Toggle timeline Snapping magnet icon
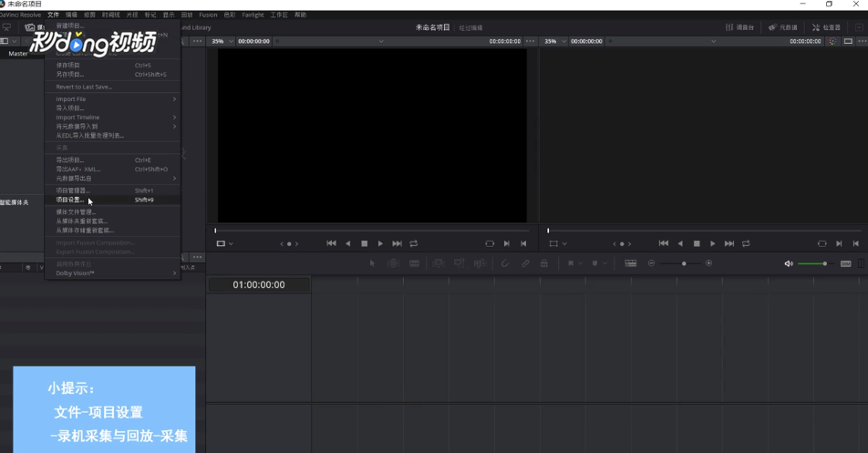 [505, 263]
